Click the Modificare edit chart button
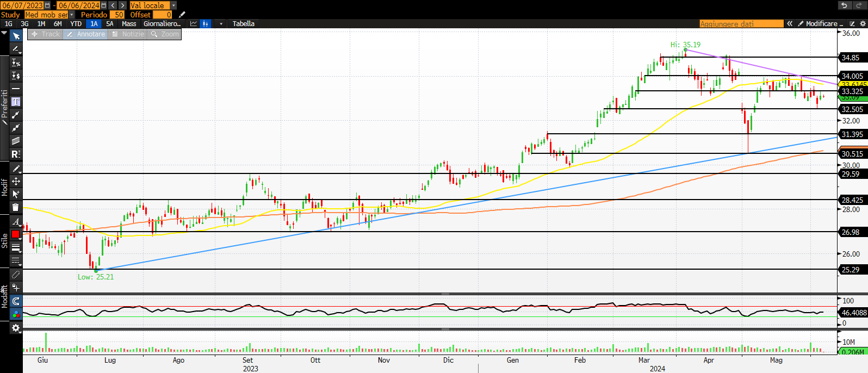The image size is (868, 373). pyautogui.click(x=820, y=24)
